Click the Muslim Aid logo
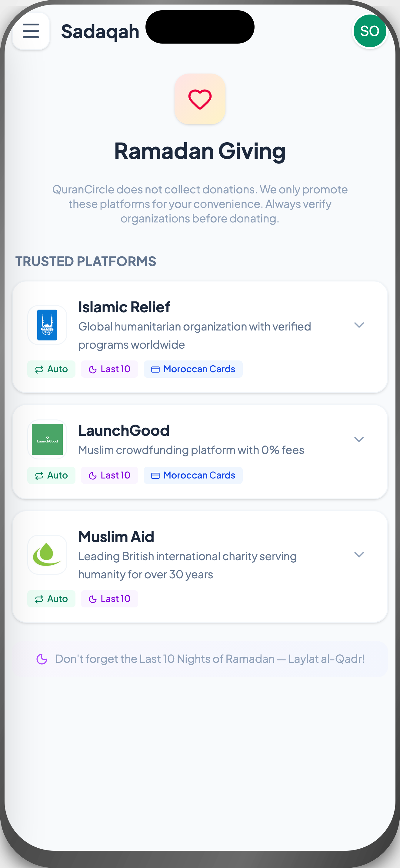 coord(47,554)
